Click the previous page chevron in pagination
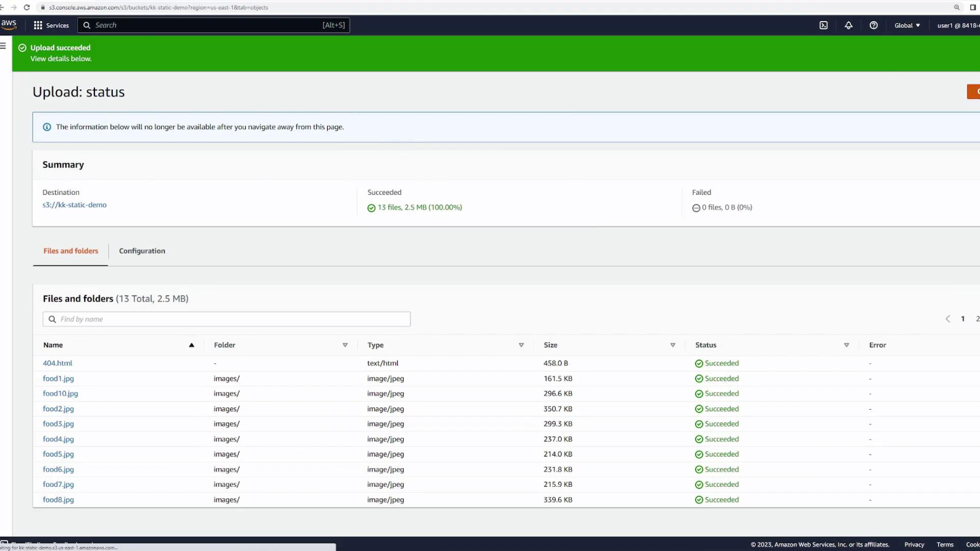980x551 pixels. pos(947,319)
